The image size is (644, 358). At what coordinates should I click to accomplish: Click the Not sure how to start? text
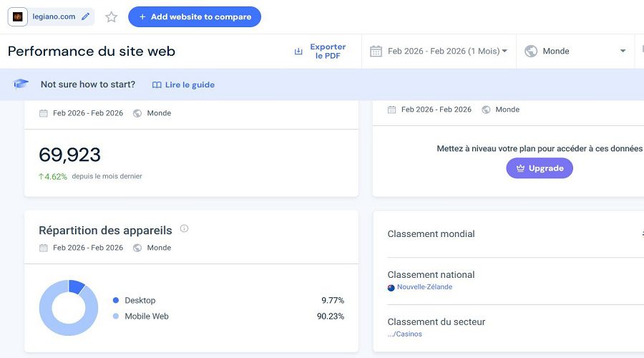(88, 84)
